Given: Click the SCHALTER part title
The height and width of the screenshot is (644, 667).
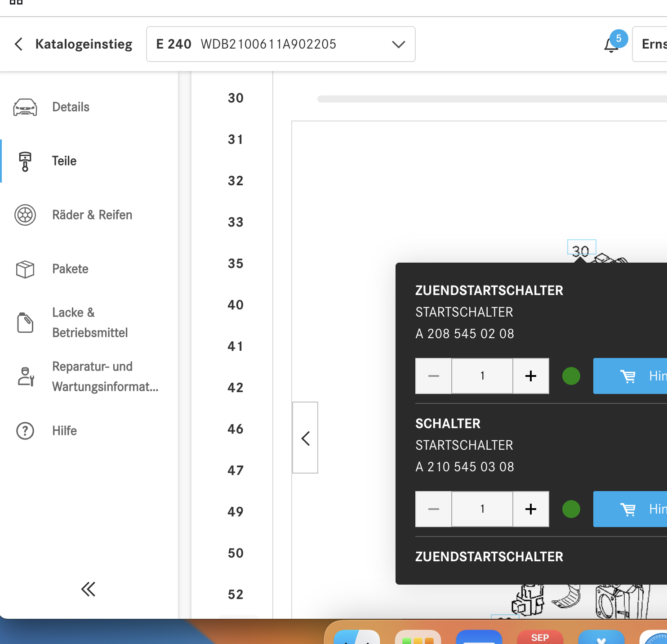Looking at the screenshot, I should click(x=448, y=424).
